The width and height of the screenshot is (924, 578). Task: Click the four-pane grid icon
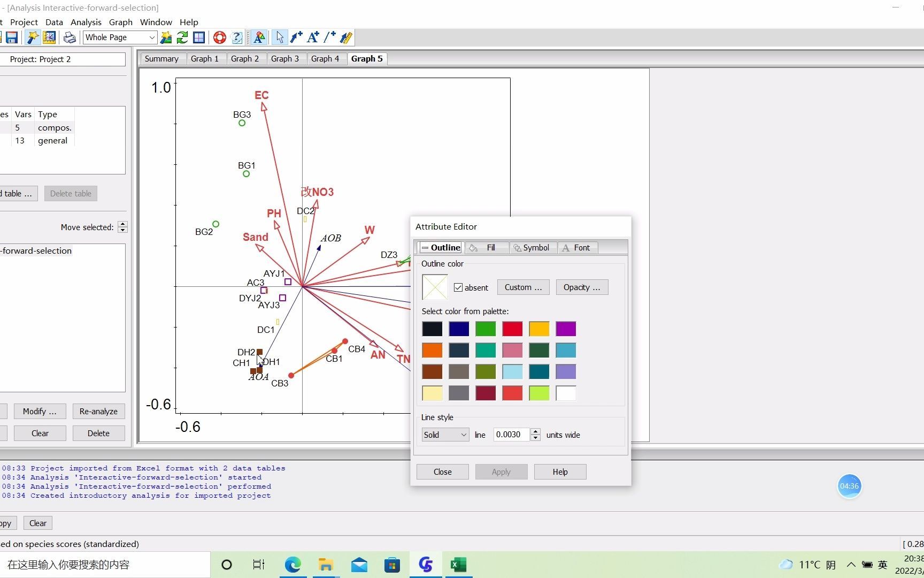click(199, 37)
